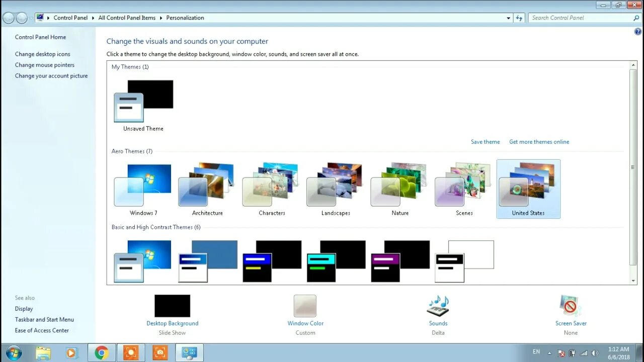Screen dimensions: 644x362
Task: Apply the Architecture theme
Action: (207, 190)
